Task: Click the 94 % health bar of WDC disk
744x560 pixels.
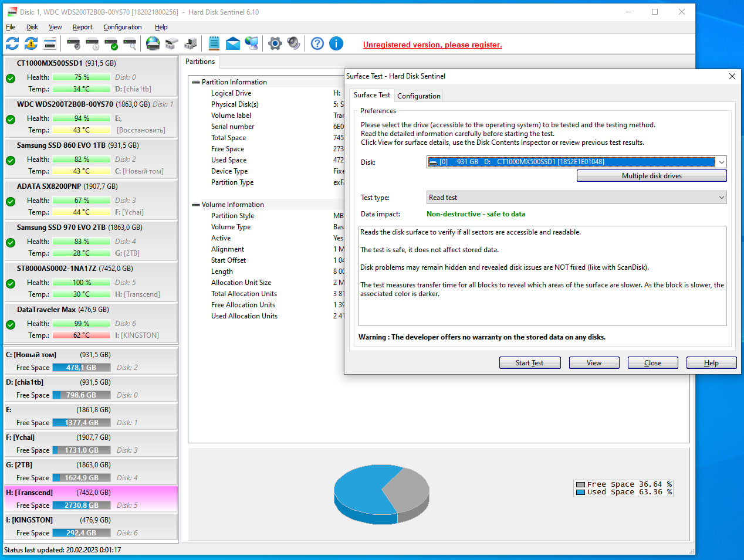Action: [x=82, y=118]
